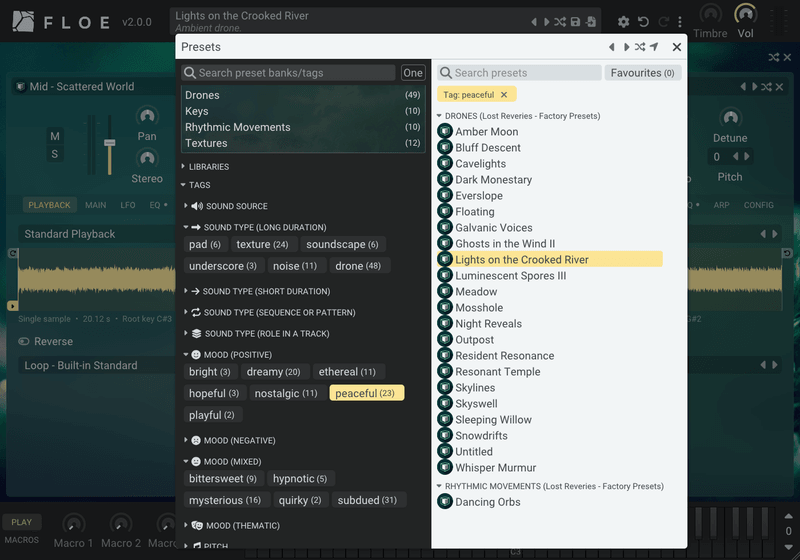Switch to the PLAYBACK tab
Viewport: 800px width, 560px height.
tap(49, 205)
